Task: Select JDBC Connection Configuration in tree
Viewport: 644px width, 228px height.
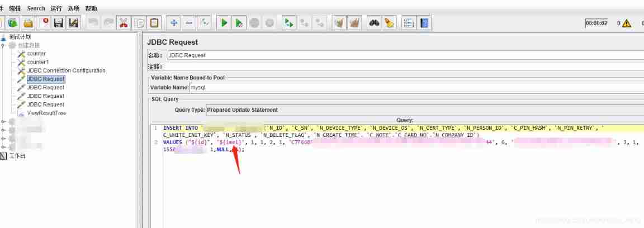Action: (x=66, y=70)
